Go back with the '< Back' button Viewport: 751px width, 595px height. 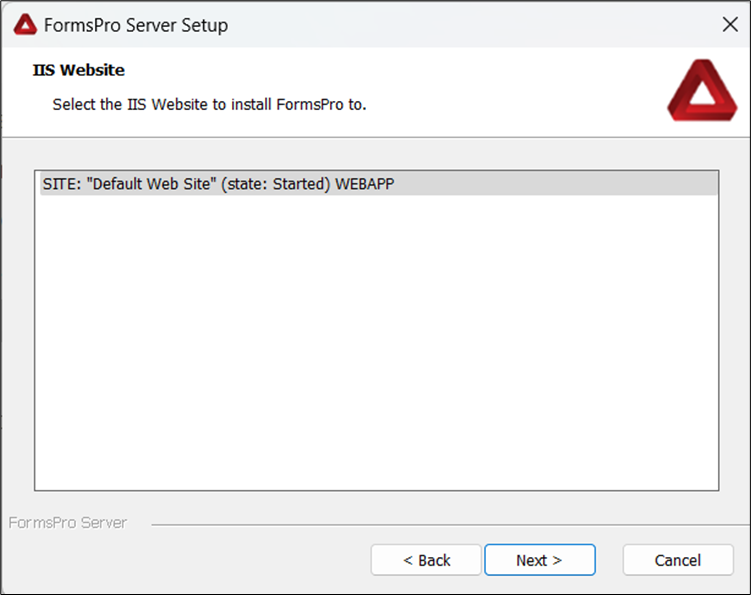click(x=426, y=560)
